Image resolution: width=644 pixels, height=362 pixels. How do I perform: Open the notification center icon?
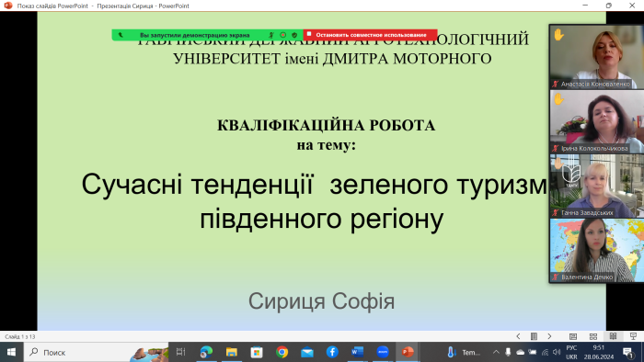[628, 353]
